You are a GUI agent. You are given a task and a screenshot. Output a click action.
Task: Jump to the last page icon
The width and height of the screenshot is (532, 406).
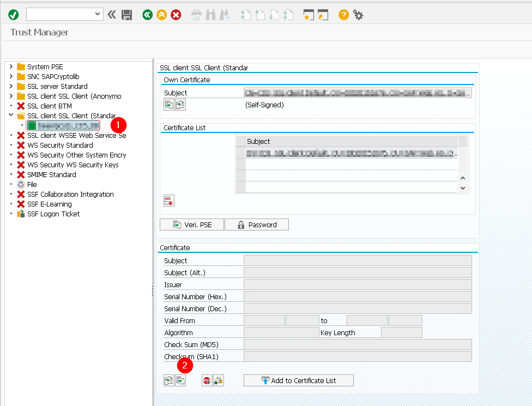pyautogui.click(x=288, y=15)
